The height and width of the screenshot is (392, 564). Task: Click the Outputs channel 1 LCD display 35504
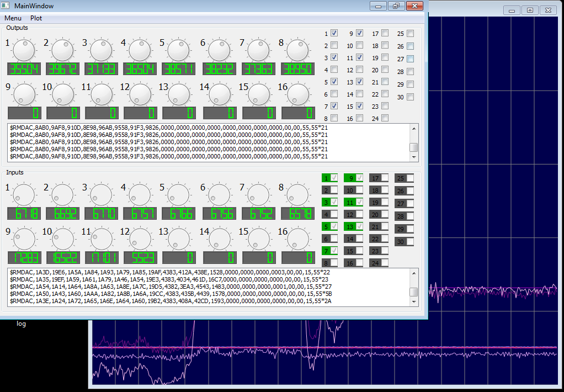pyautogui.click(x=24, y=68)
